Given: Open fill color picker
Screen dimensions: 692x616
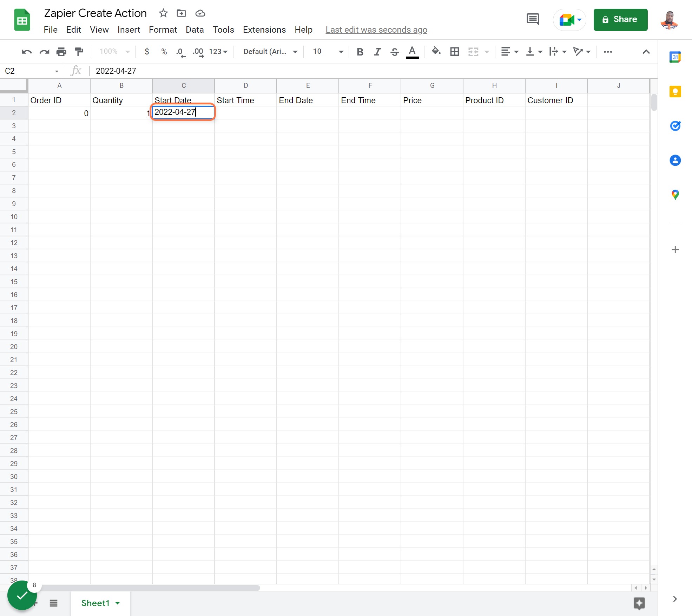Looking at the screenshot, I should click(x=436, y=52).
